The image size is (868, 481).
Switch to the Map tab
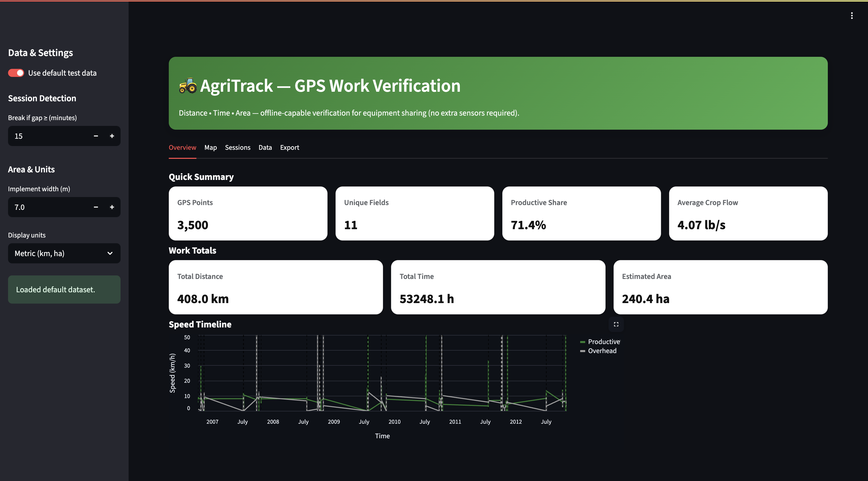(210, 147)
